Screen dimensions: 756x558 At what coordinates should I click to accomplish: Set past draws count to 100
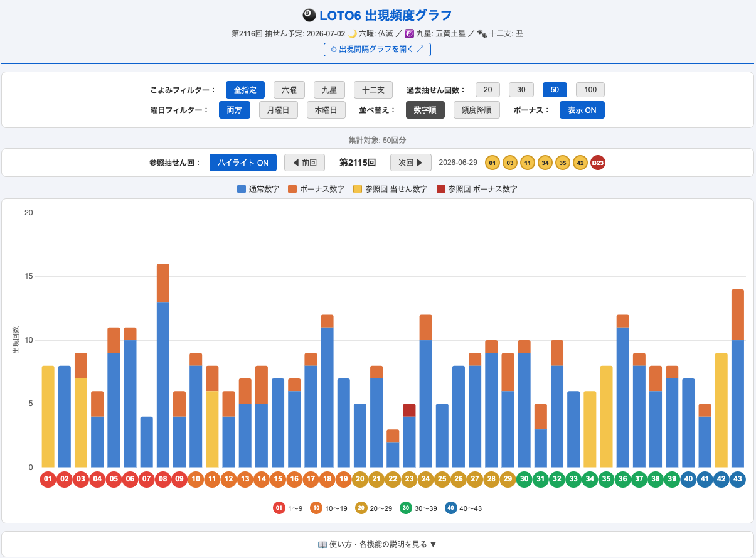590,90
